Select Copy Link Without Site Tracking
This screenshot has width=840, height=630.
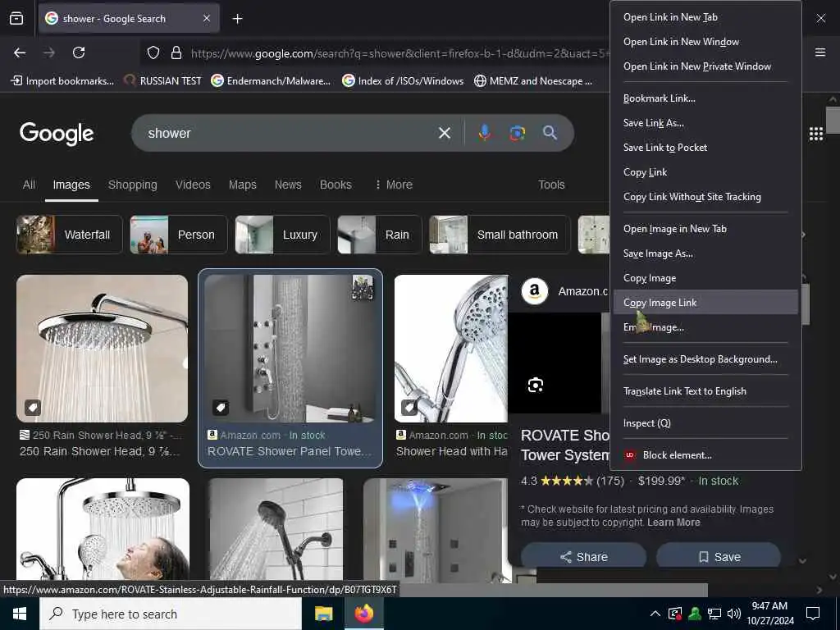coord(705,197)
